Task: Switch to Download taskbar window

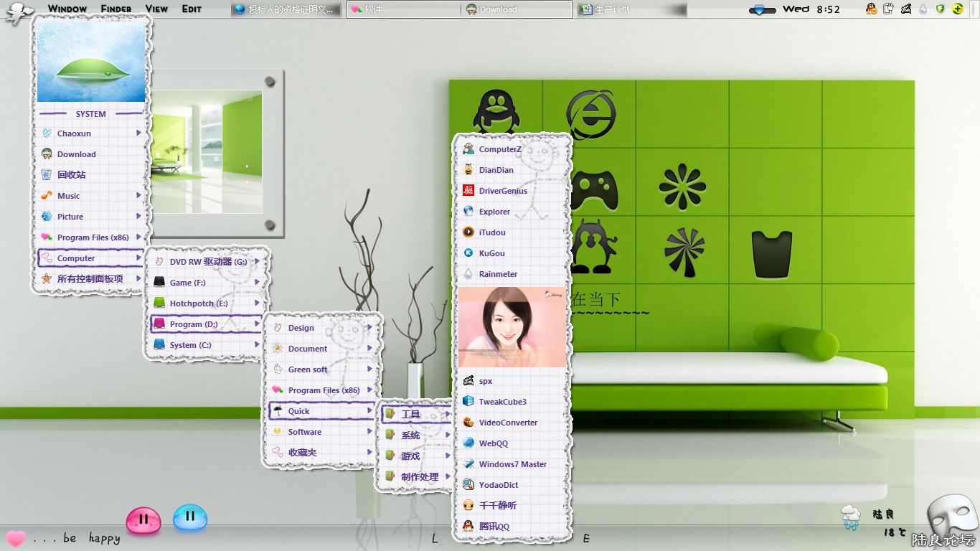Action: (517, 9)
